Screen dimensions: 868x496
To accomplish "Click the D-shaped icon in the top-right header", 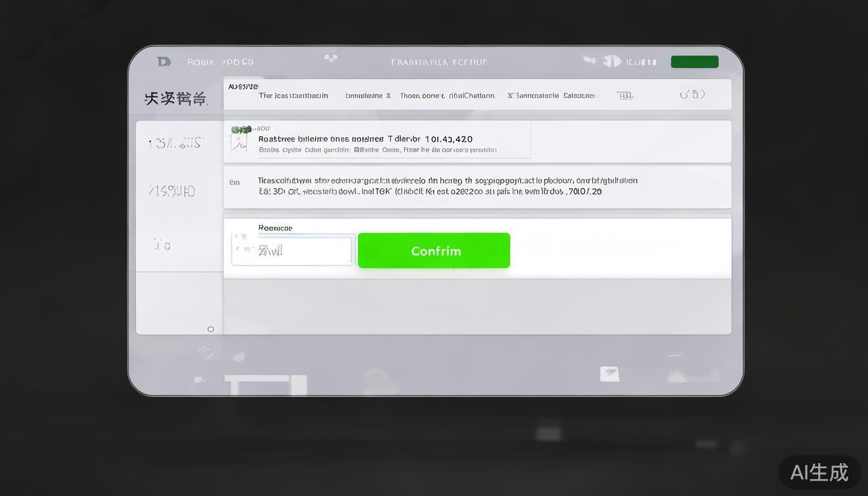I will (x=612, y=61).
